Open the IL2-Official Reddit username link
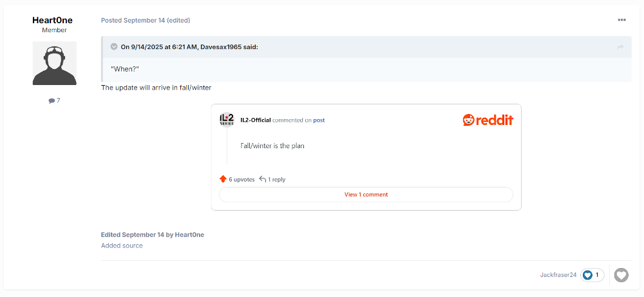Screen dimensions: 644x297 click(255, 120)
